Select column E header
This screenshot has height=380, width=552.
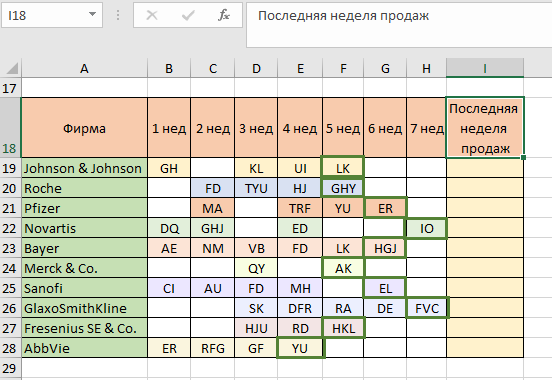300,68
